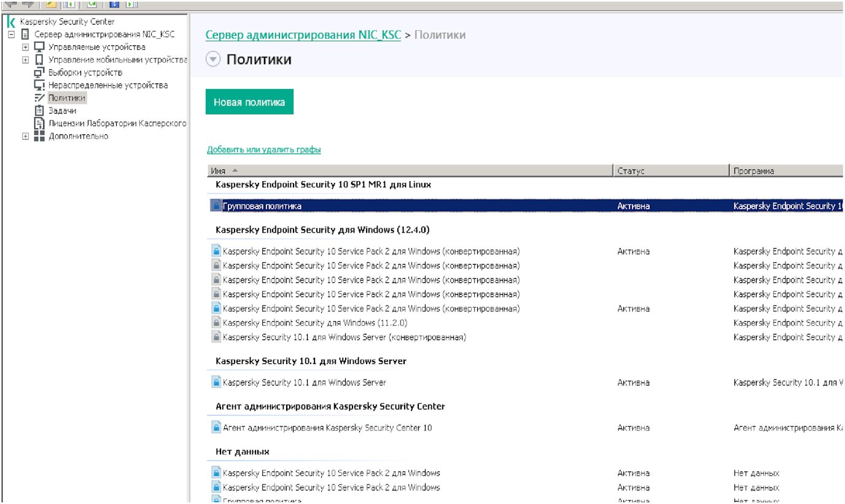Click lock icon of Kaspersky Endpoint Security (11.2.0)
Image resolution: width=845 pixels, height=504 pixels.
[x=216, y=323]
